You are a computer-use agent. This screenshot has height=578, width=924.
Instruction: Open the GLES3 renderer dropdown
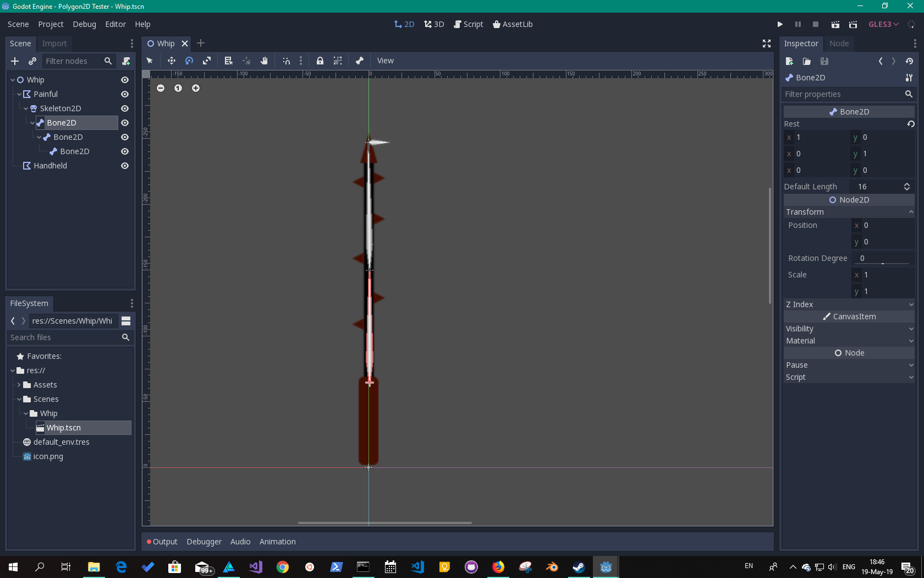(x=883, y=24)
